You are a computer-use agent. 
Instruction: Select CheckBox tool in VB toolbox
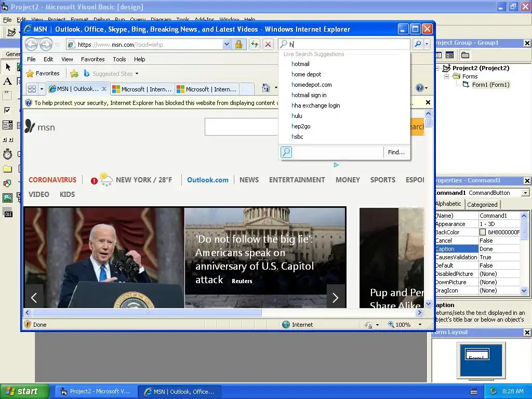coord(7,110)
